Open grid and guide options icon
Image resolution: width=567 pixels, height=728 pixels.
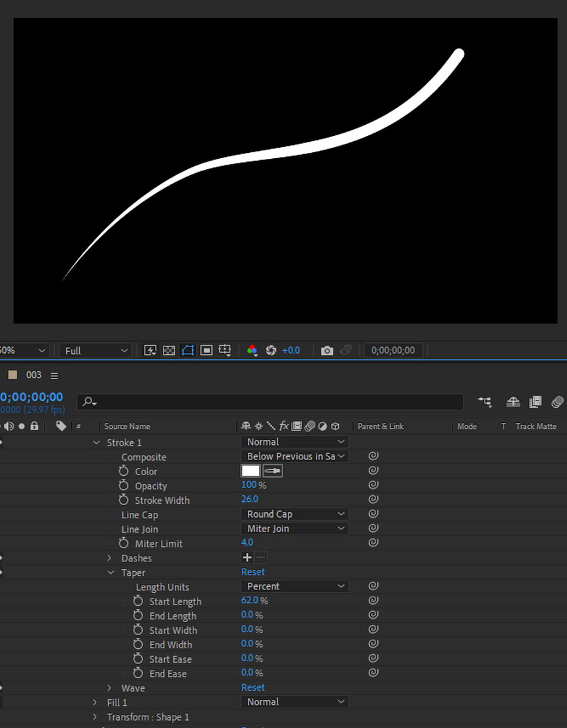[224, 350]
